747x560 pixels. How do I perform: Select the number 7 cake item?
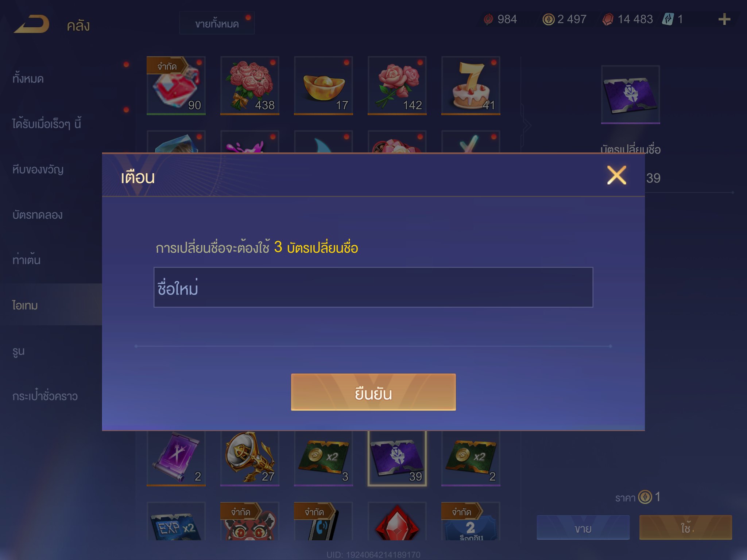(471, 86)
